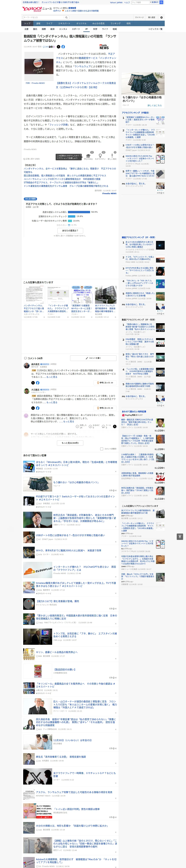Click the 定期的なセキュリティチェック poll bar
Image resolution: width=186 pixels, height=868 pixels.
(x=72, y=216)
